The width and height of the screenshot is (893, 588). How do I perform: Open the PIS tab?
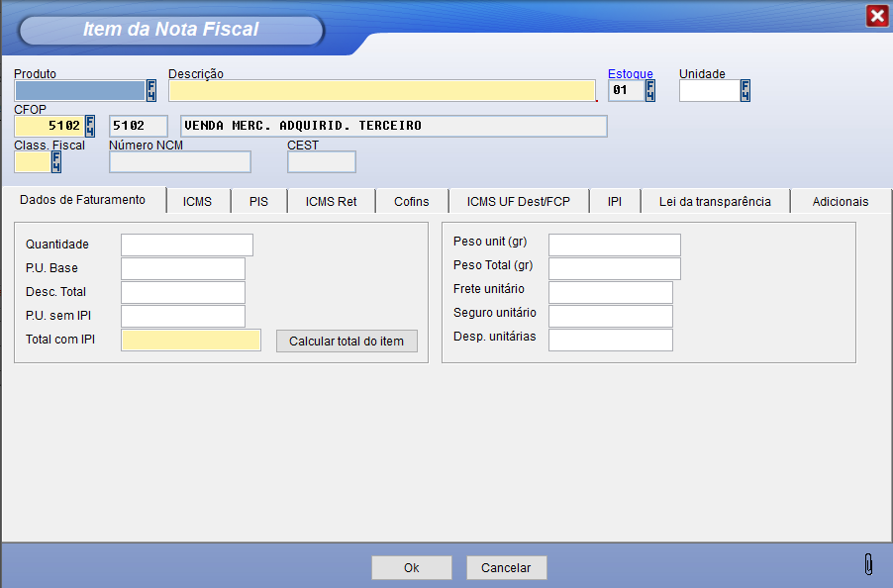[258, 202]
